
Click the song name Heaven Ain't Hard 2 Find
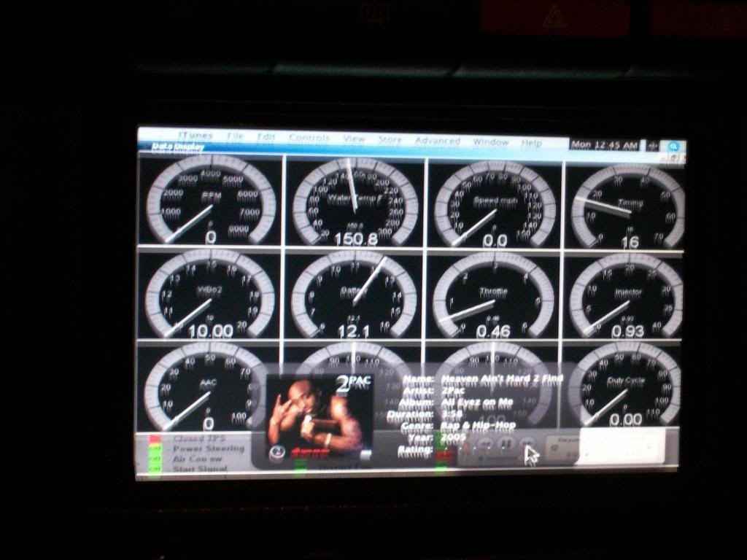point(502,378)
